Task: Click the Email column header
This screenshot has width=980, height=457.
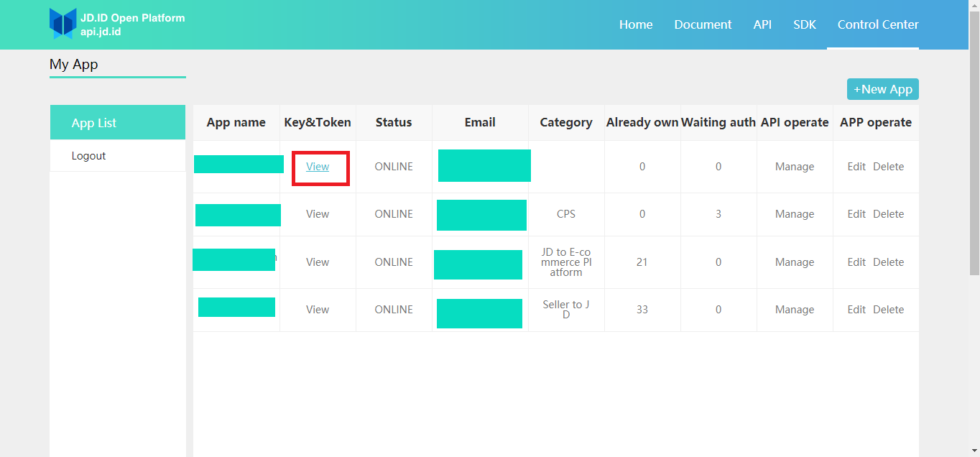Action: [480, 122]
